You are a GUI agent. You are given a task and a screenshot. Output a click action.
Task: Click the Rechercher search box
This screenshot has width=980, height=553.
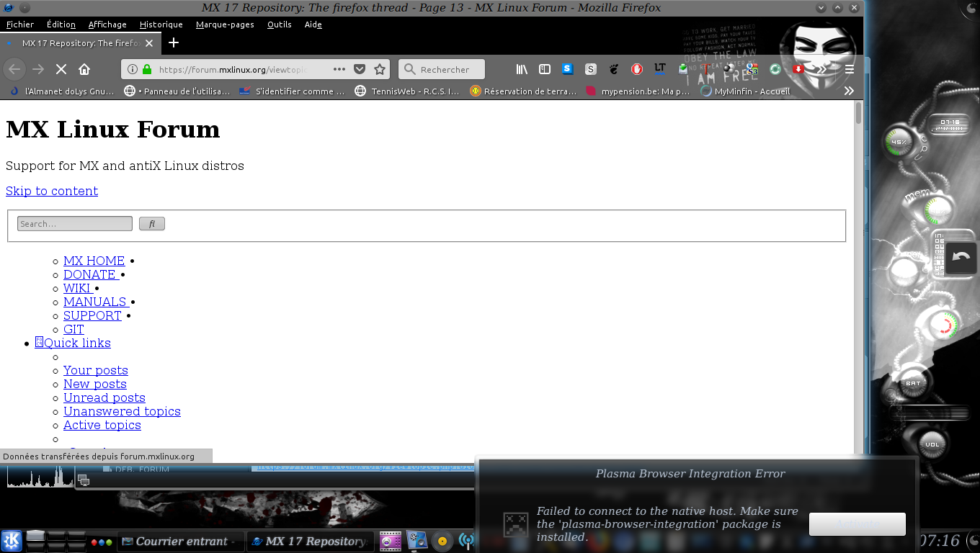click(441, 69)
